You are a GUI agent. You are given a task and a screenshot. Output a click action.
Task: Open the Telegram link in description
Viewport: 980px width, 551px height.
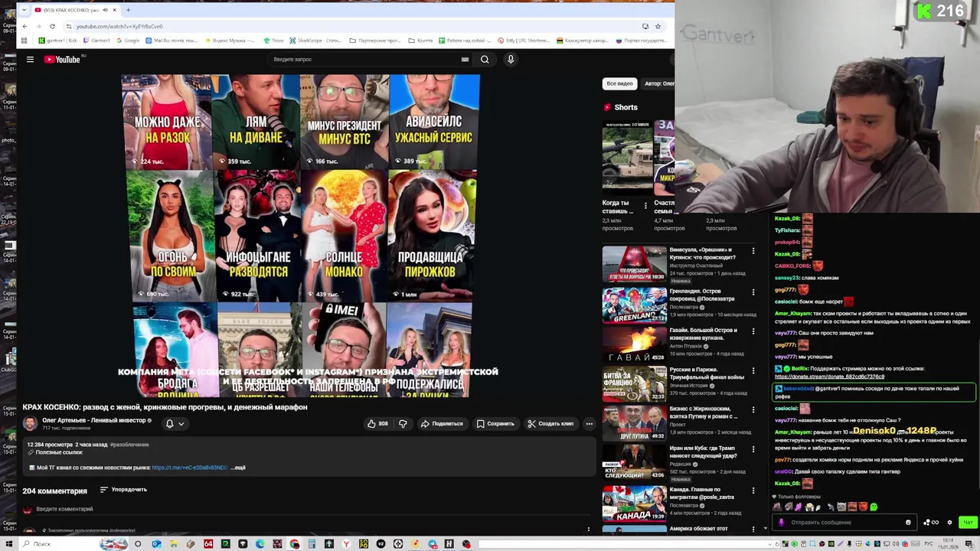[189, 468]
